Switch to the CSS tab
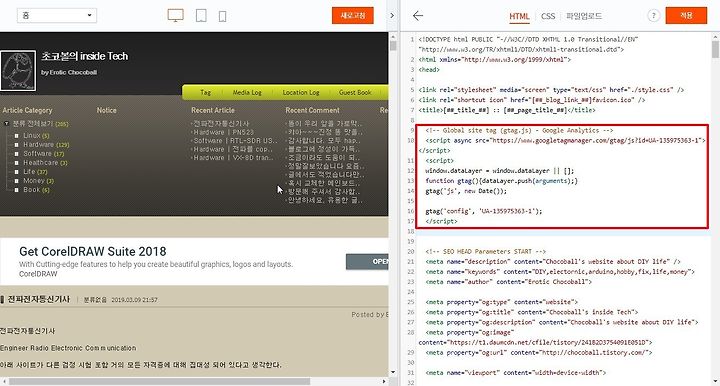The width and height of the screenshot is (720, 386). click(548, 16)
